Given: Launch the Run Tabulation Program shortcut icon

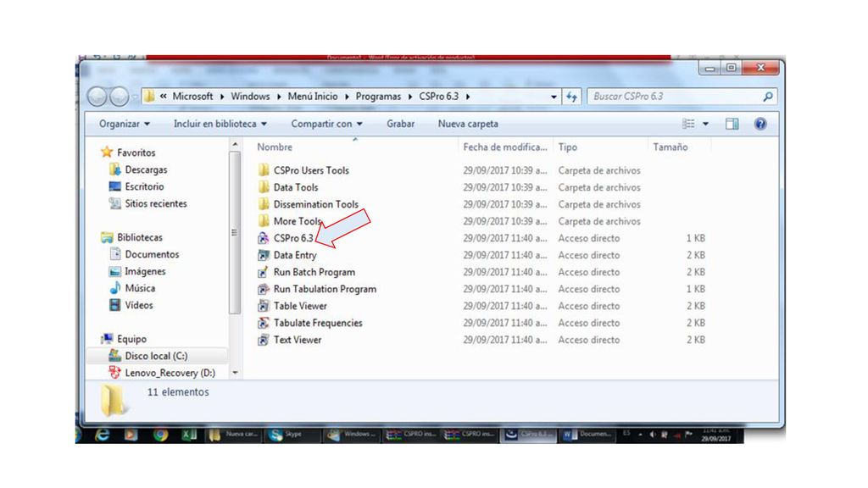Looking at the screenshot, I should tap(264, 289).
